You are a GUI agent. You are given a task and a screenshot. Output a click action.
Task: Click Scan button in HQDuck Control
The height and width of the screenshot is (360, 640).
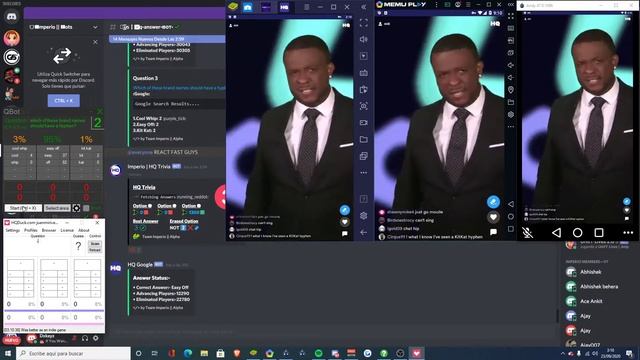click(x=95, y=244)
